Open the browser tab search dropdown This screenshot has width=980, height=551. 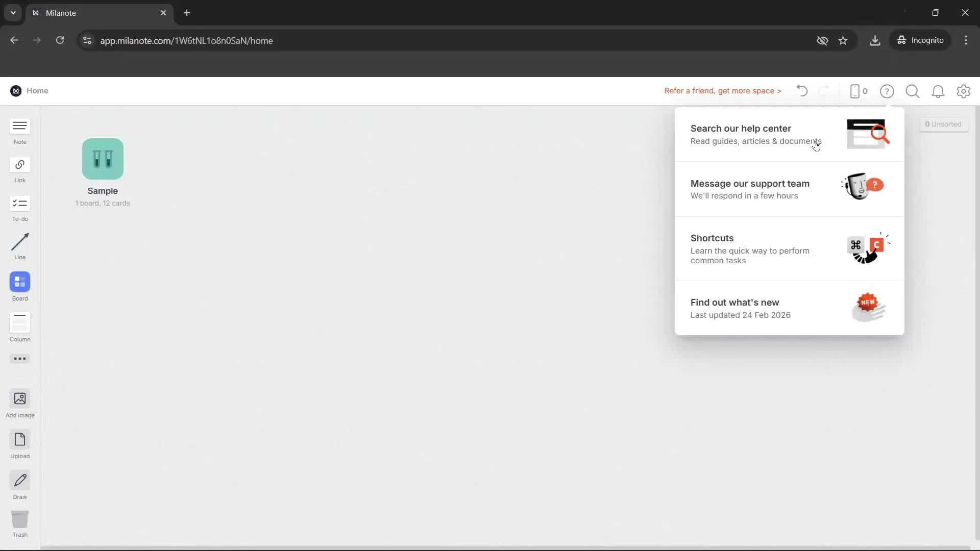coord(13,13)
